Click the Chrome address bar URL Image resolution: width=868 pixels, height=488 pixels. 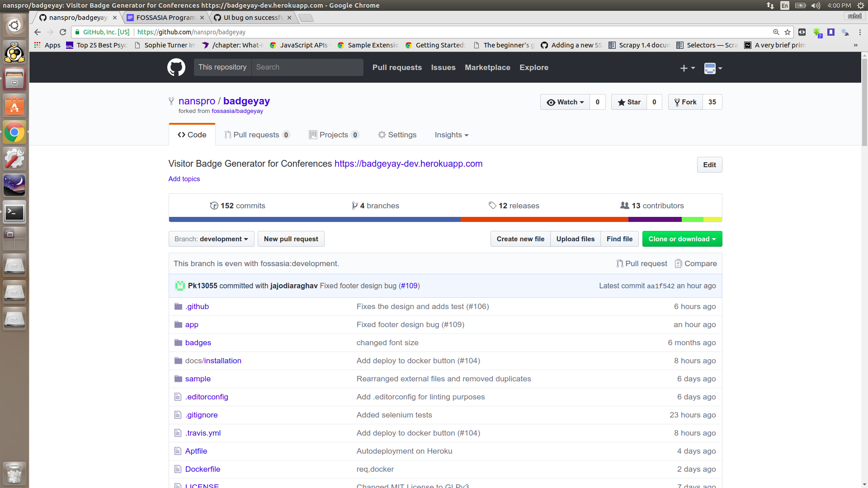(x=191, y=32)
